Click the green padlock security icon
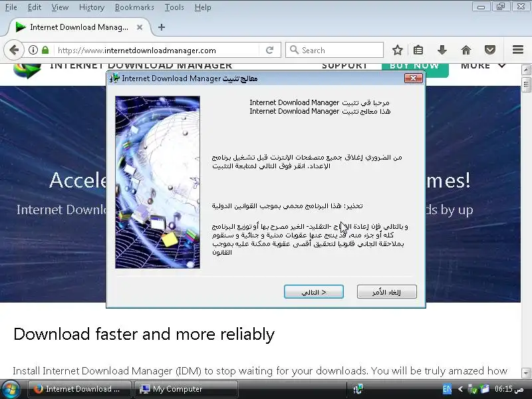This screenshot has height=399, width=532. click(x=45, y=51)
